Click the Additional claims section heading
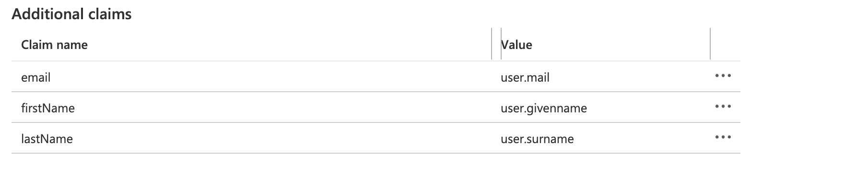Screen dimensions: 868x194 point(71,14)
